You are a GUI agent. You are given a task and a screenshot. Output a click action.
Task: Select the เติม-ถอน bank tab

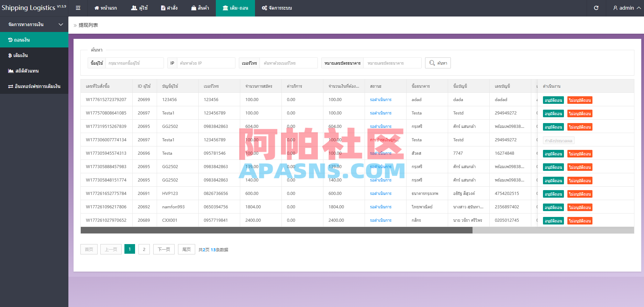coord(235,8)
